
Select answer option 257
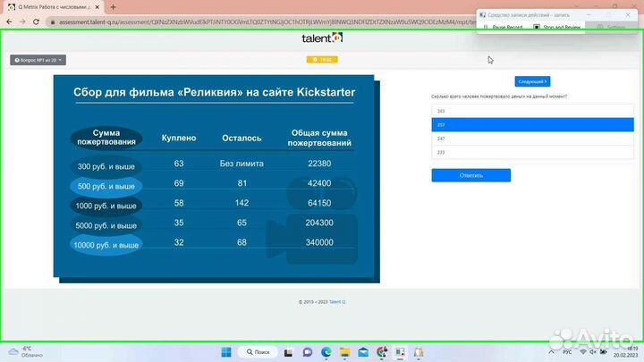(532, 125)
